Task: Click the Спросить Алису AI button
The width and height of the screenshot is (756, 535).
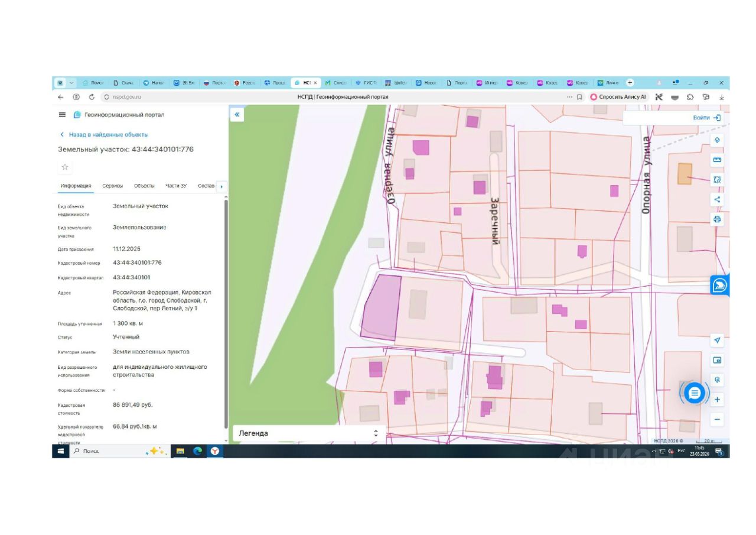Action: tap(618, 97)
